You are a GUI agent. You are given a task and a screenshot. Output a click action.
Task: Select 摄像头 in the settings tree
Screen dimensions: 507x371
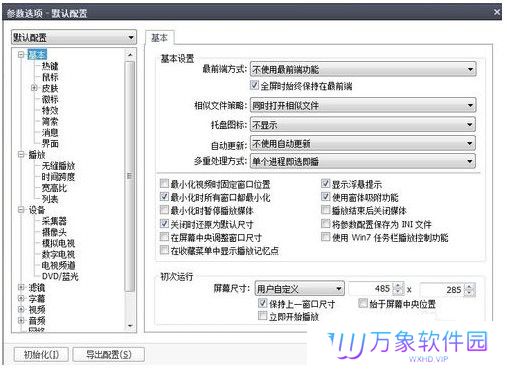point(54,232)
